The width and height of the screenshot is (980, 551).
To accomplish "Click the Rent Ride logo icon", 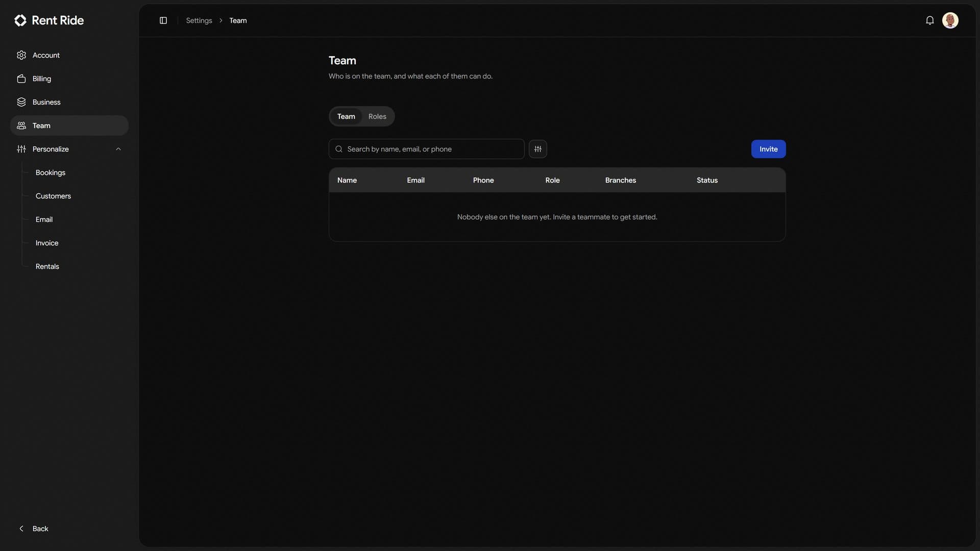I will pyautogui.click(x=20, y=20).
